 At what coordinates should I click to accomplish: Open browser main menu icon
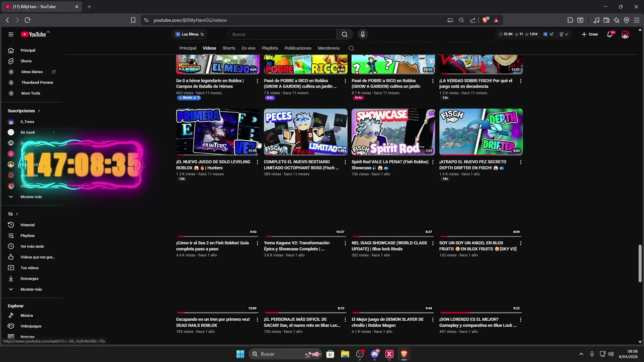[x=636, y=20]
